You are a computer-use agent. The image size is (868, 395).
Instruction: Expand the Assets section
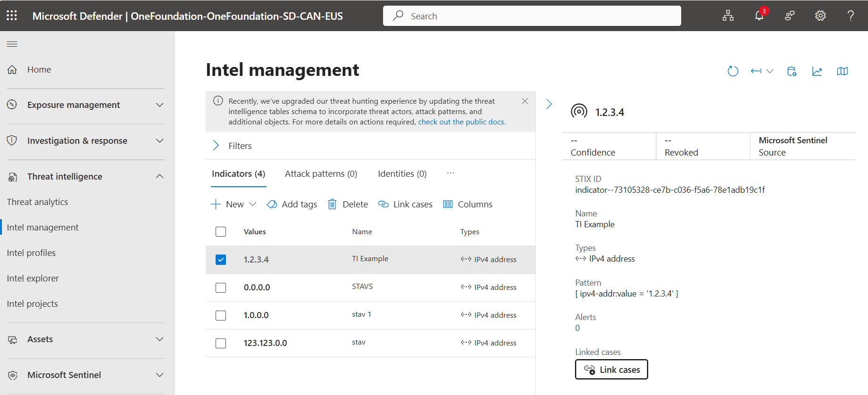tap(160, 339)
